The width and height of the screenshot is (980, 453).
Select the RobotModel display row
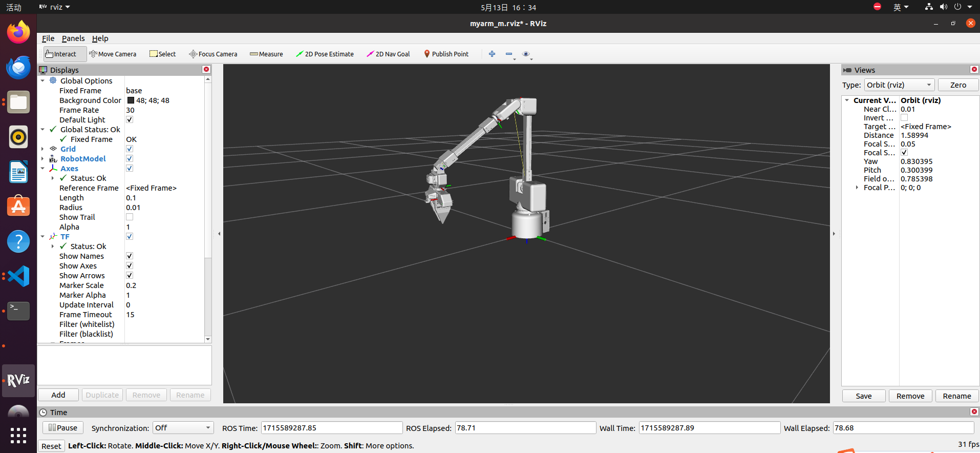(x=83, y=159)
